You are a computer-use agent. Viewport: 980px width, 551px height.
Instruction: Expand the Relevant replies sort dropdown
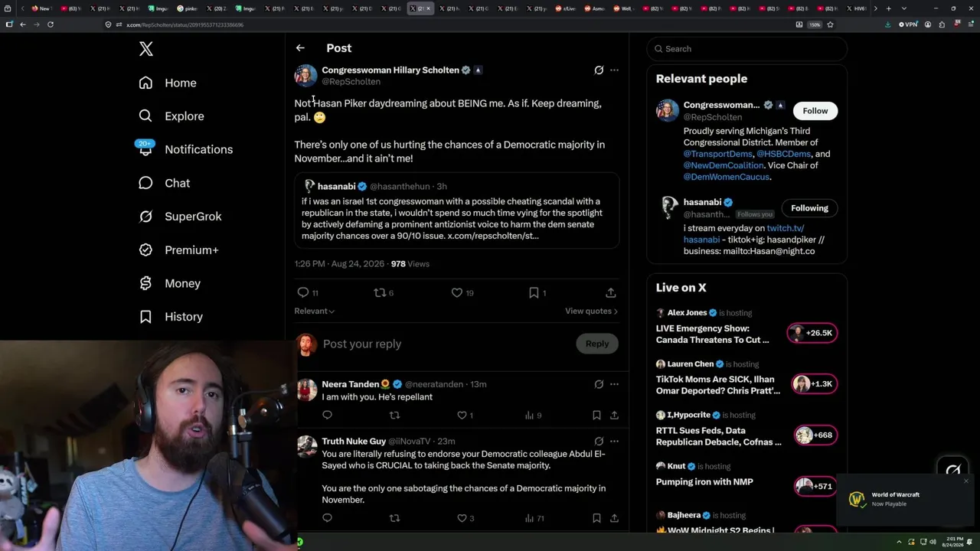pos(314,311)
